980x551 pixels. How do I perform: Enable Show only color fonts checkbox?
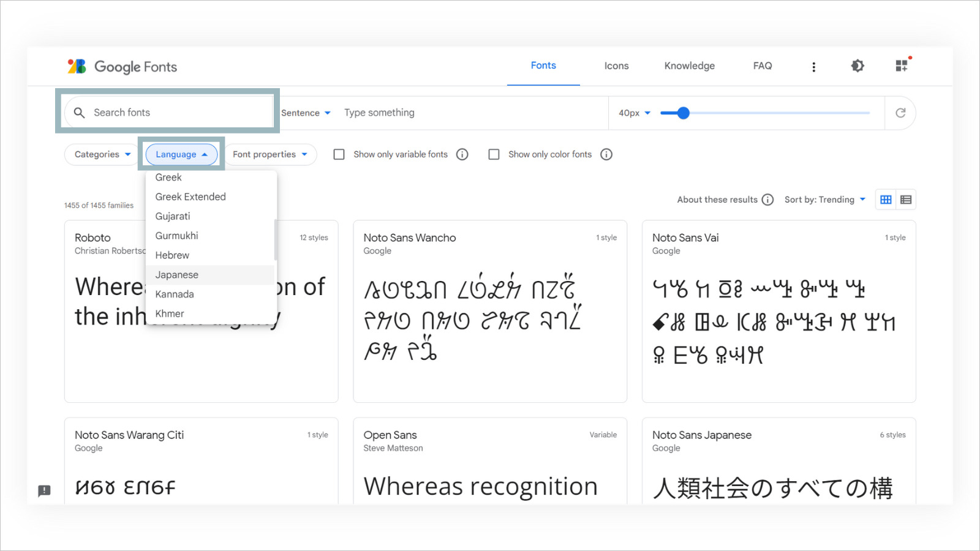coord(494,154)
